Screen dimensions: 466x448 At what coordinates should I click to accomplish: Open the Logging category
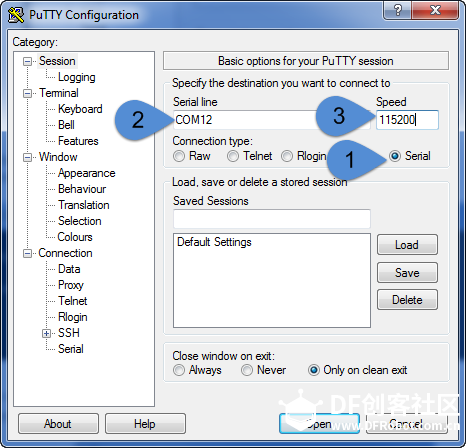pyautogui.click(x=77, y=77)
